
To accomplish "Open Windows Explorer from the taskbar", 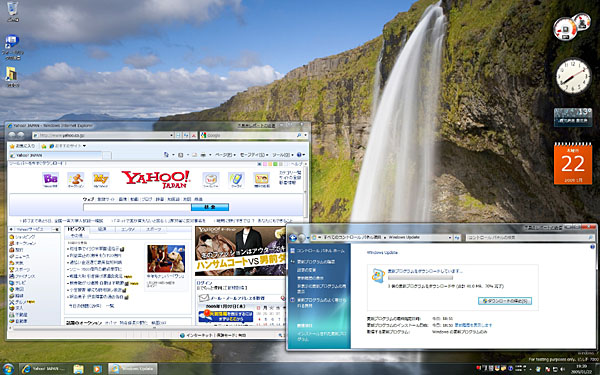I will (78, 369).
